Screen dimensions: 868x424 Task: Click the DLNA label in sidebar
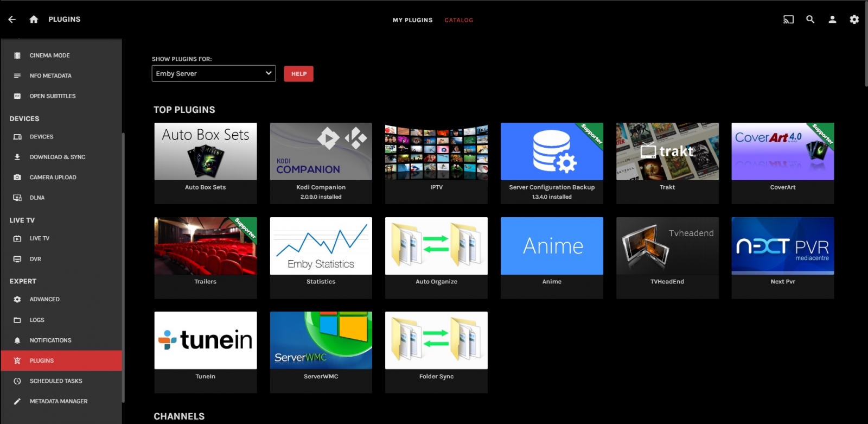37,198
